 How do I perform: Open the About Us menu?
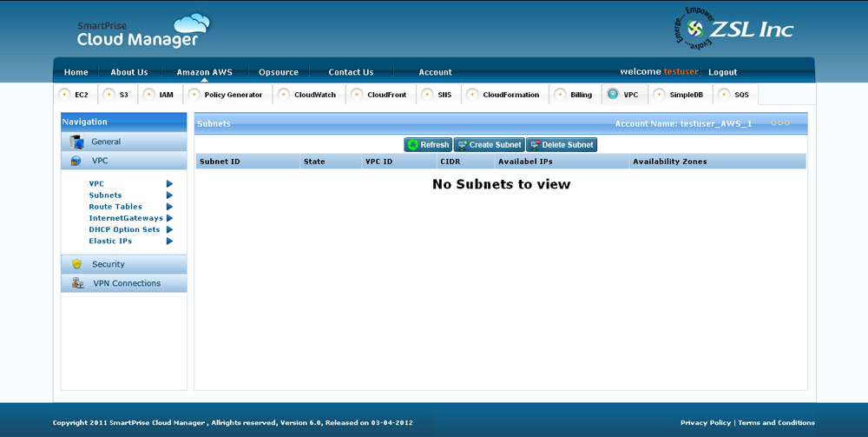click(129, 72)
